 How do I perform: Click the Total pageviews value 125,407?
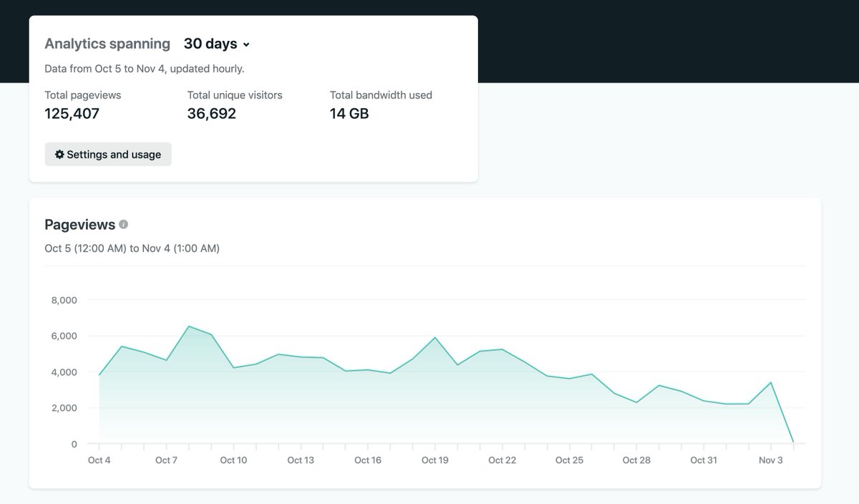(x=71, y=113)
